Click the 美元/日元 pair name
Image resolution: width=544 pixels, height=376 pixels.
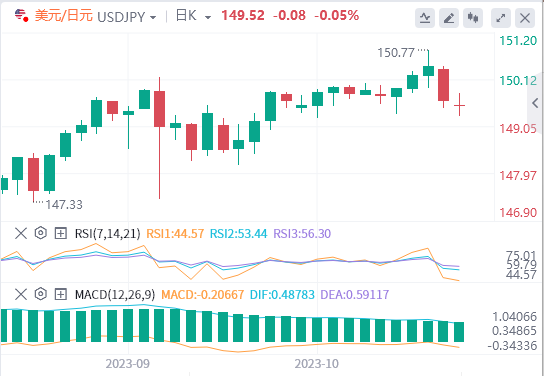(63, 16)
